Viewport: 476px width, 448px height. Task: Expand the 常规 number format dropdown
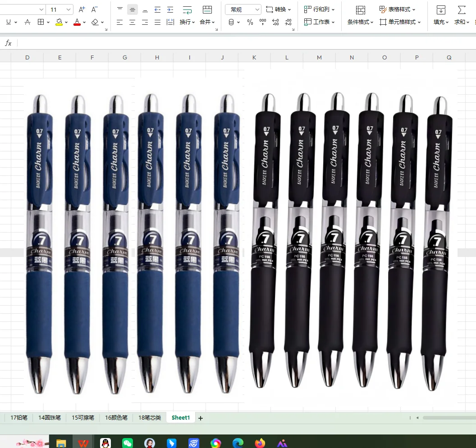pos(257,9)
